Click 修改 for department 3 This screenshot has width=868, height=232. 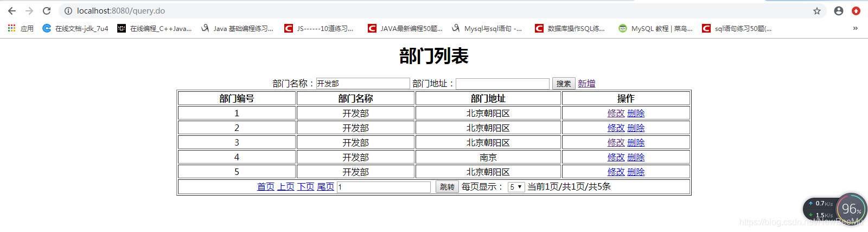(x=616, y=142)
